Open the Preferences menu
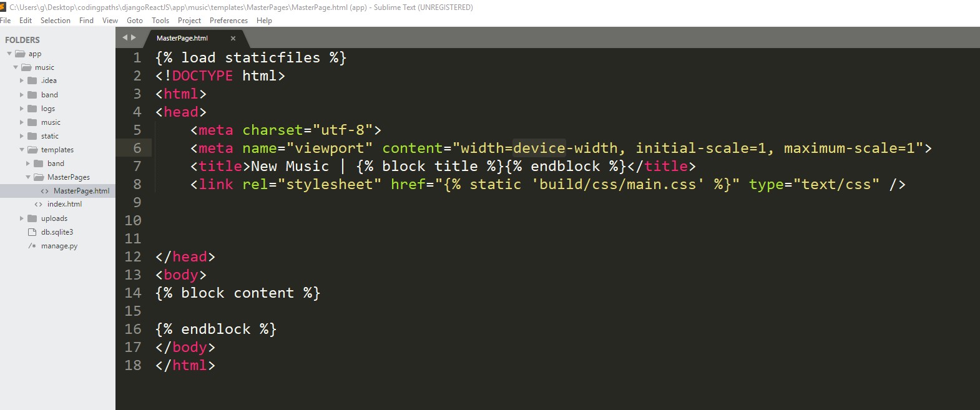The width and height of the screenshot is (980, 410). pos(228,21)
